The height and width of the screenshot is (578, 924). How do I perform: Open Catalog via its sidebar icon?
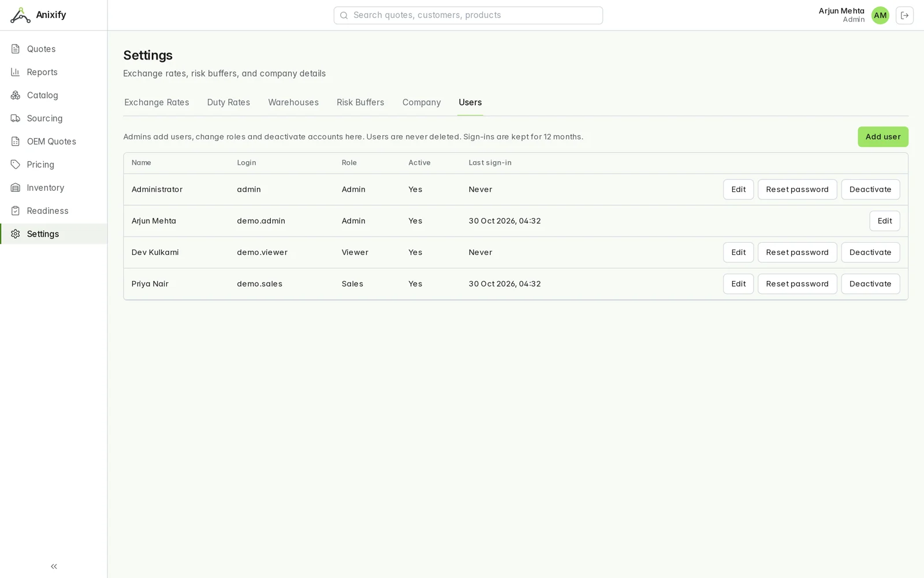tap(16, 95)
